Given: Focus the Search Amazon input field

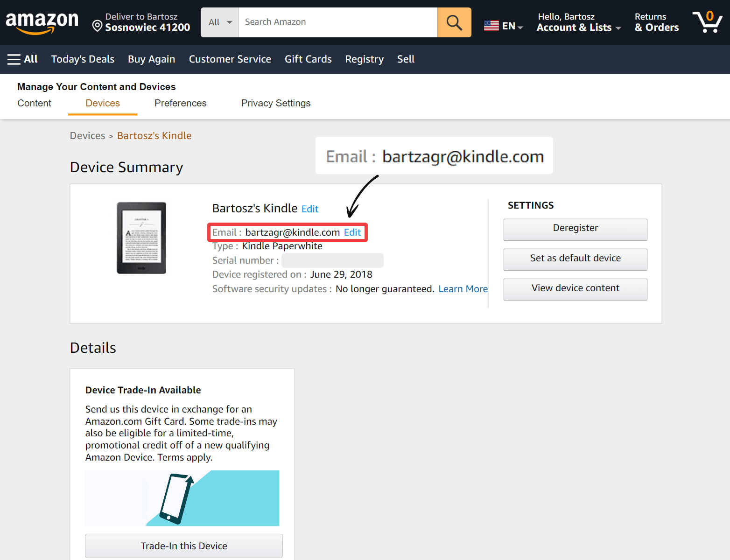Looking at the screenshot, I should [337, 22].
